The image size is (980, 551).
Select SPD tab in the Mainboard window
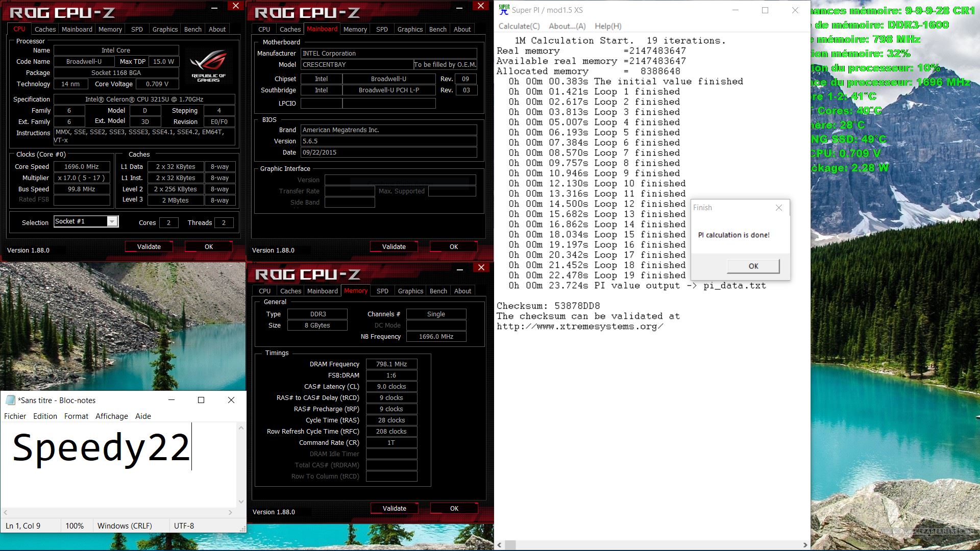coord(382,30)
